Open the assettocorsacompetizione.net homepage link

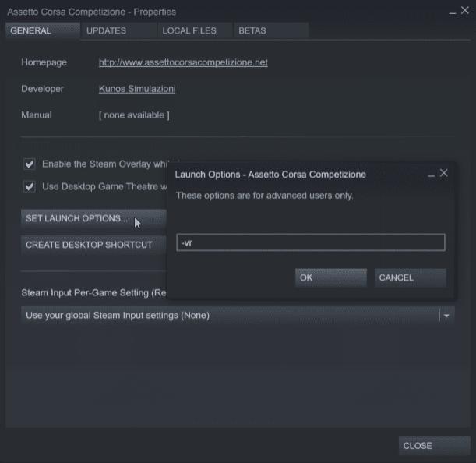(183, 62)
